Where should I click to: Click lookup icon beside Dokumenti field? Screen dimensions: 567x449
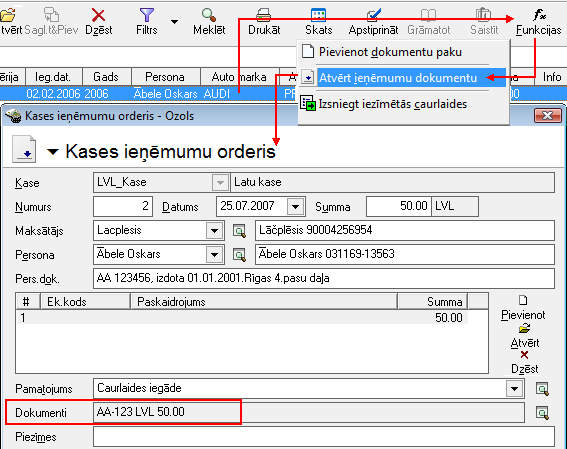[542, 413]
